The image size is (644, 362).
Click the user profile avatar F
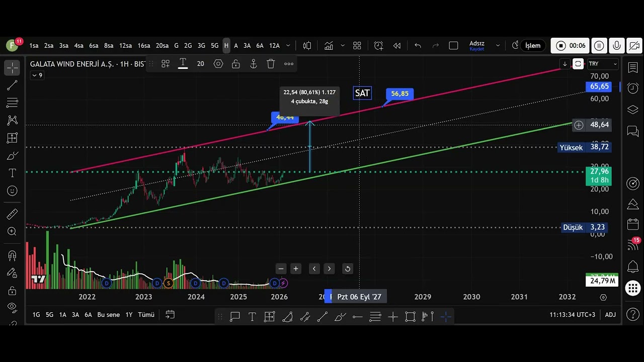click(12, 45)
